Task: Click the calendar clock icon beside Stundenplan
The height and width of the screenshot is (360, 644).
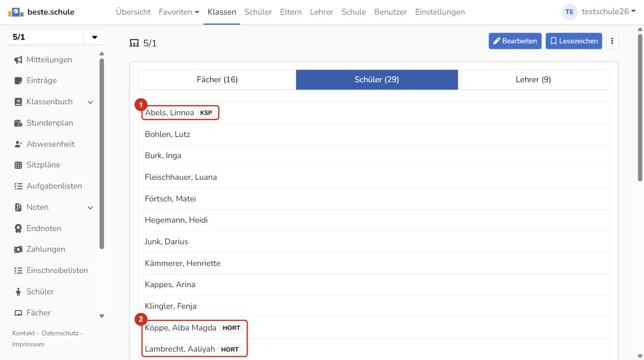Action: [18, 123]
